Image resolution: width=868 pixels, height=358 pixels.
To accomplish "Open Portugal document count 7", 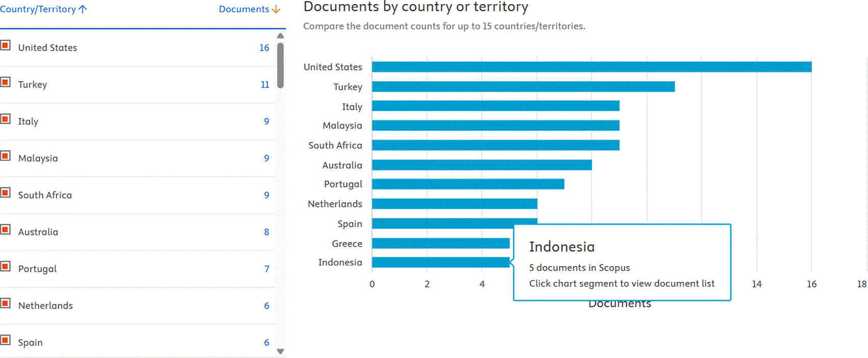I will pyautogui.click(x=266, y=269).
